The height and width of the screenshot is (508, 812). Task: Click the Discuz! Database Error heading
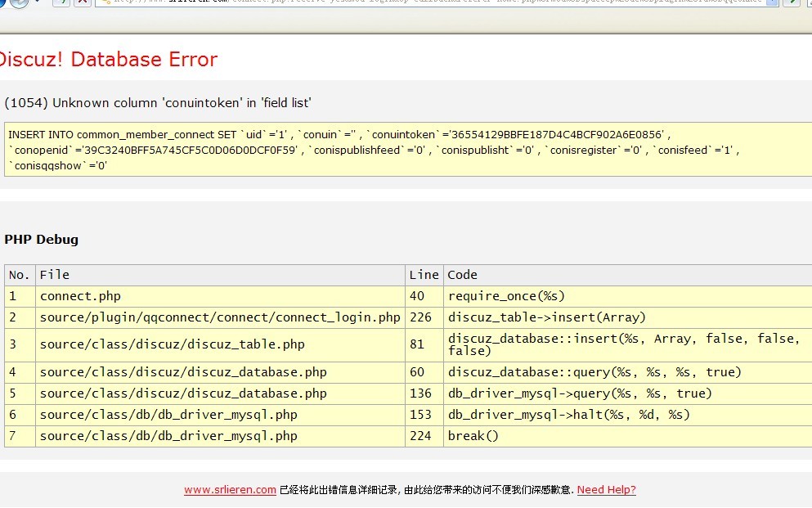[107, 60]
